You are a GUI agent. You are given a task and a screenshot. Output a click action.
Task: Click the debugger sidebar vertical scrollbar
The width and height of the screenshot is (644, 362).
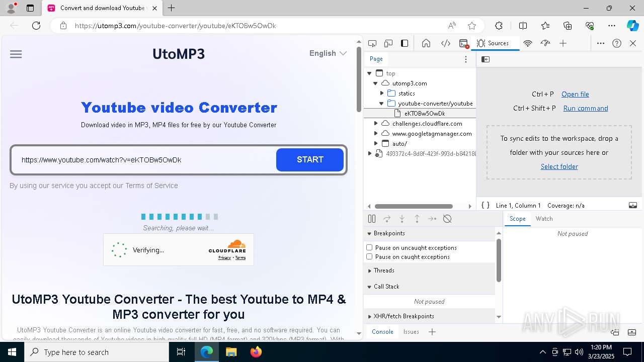[499, 260]
